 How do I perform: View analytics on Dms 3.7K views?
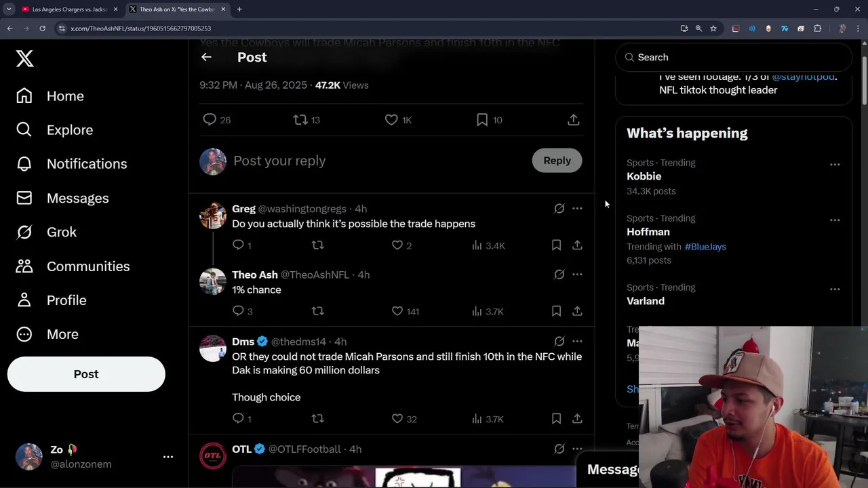488,419
